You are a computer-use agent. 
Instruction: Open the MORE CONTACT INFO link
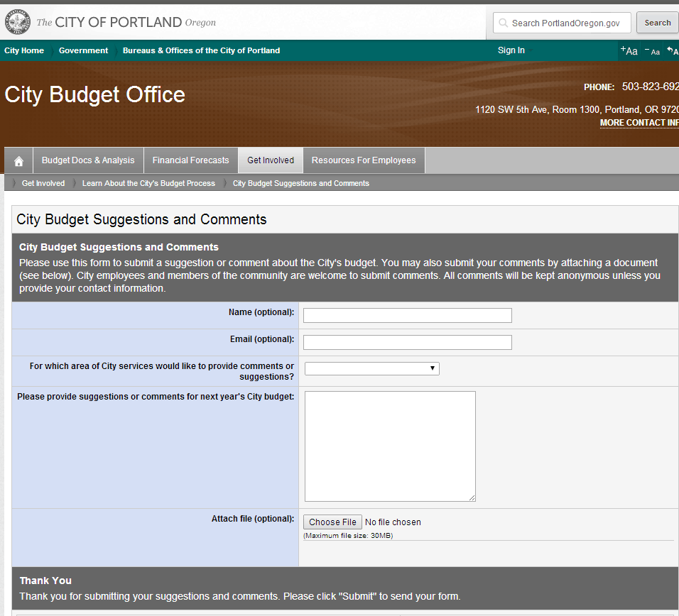click(639, 123)
